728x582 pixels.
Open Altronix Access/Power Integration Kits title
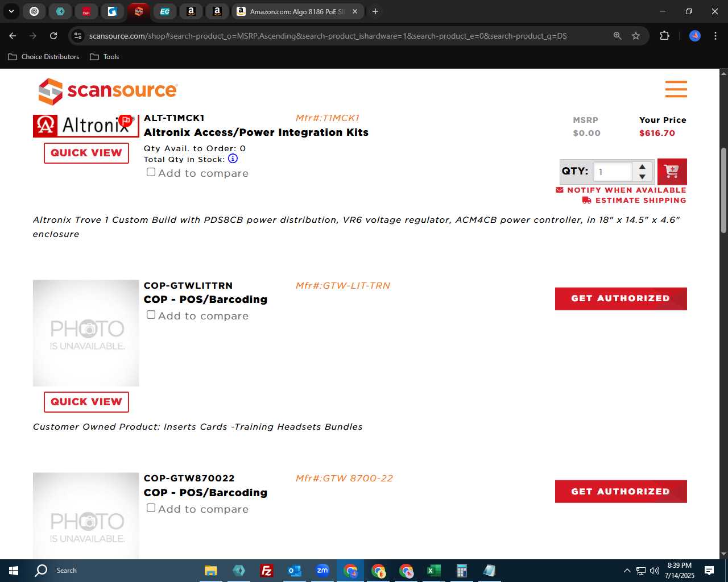click(256, 132)
